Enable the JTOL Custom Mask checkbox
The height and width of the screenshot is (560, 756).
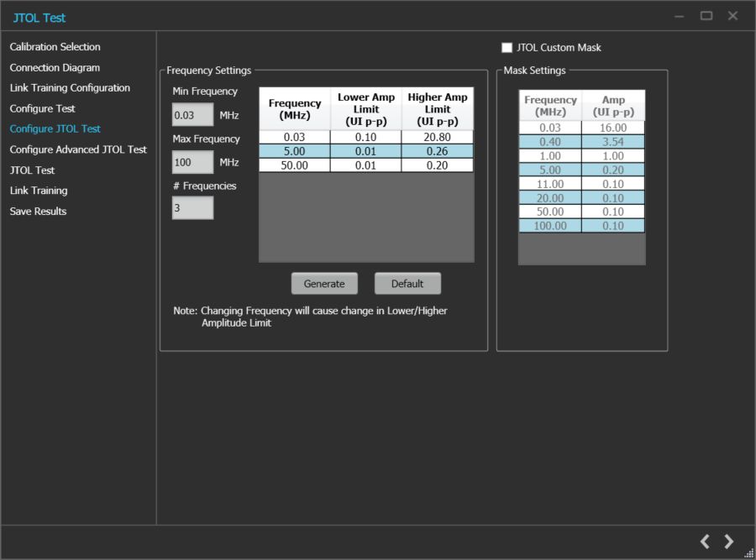(507, 48)
